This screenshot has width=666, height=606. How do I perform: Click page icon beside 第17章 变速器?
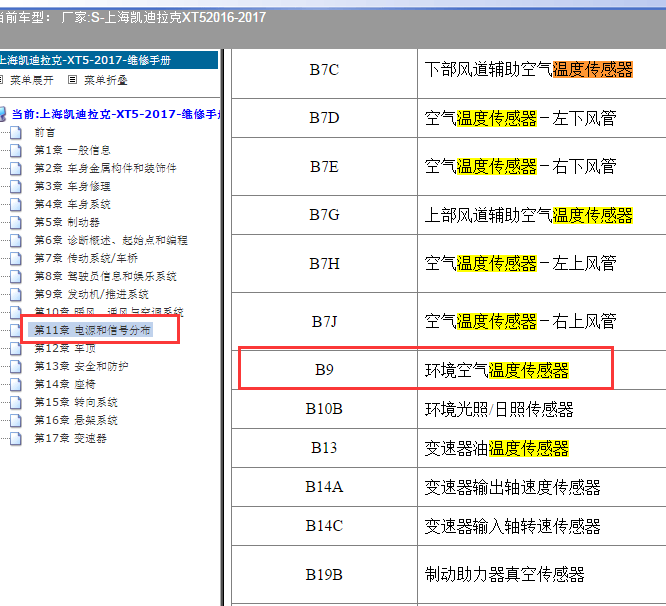(x=16, y=438)
